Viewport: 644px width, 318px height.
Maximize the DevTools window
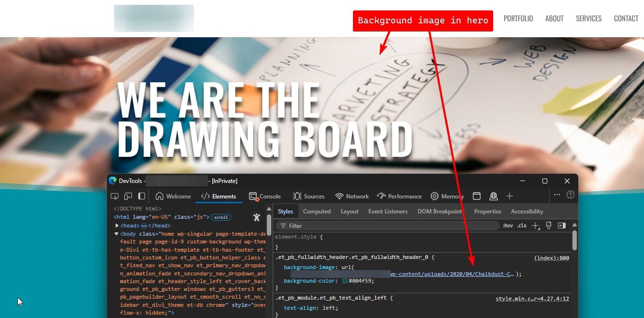(x=545, y=181)
